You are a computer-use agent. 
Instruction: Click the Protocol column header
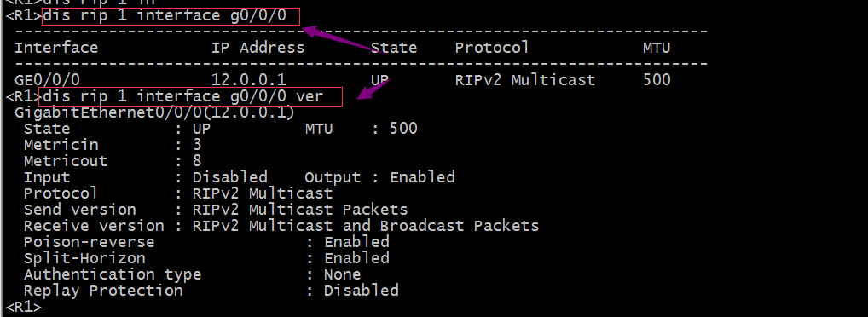pos(492,48)
